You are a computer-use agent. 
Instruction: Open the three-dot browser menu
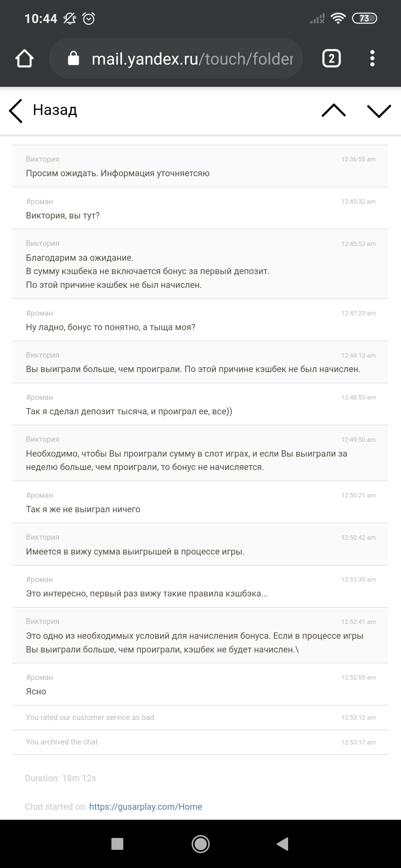pos(372,59)
